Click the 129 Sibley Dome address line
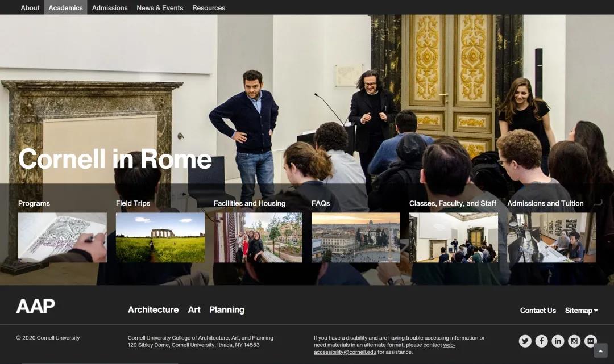 pyautogui.click(x=193, y=345)
